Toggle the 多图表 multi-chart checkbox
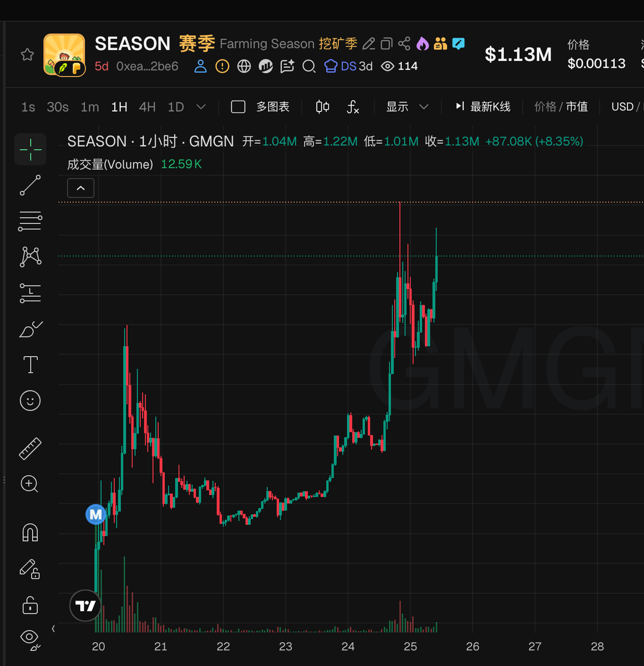This screenshot has height=666, width=644. (x=238, y=107)
